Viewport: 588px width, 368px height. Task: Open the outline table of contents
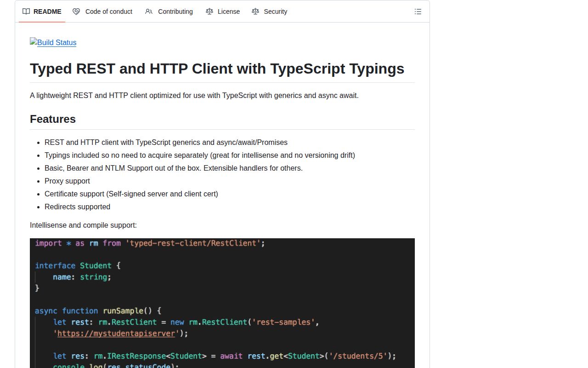[418, 11]
